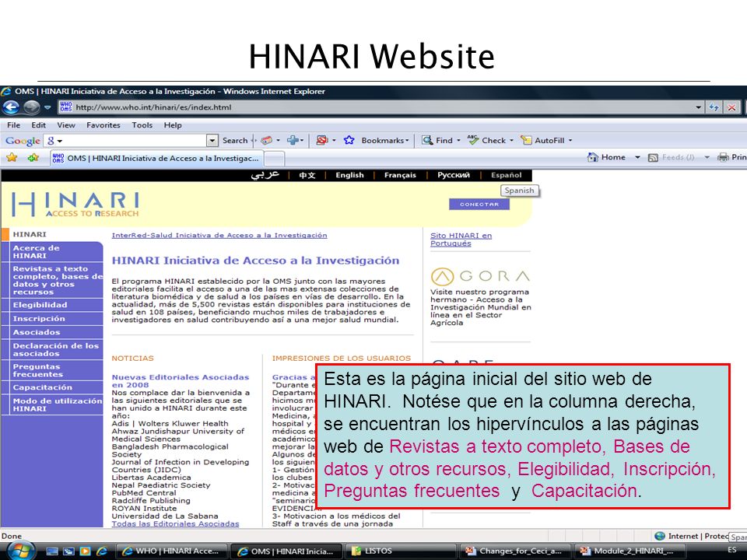Viewport: 747px width, 560px height.
Task: Click the spell Check icon
Action: coord(473,140)
